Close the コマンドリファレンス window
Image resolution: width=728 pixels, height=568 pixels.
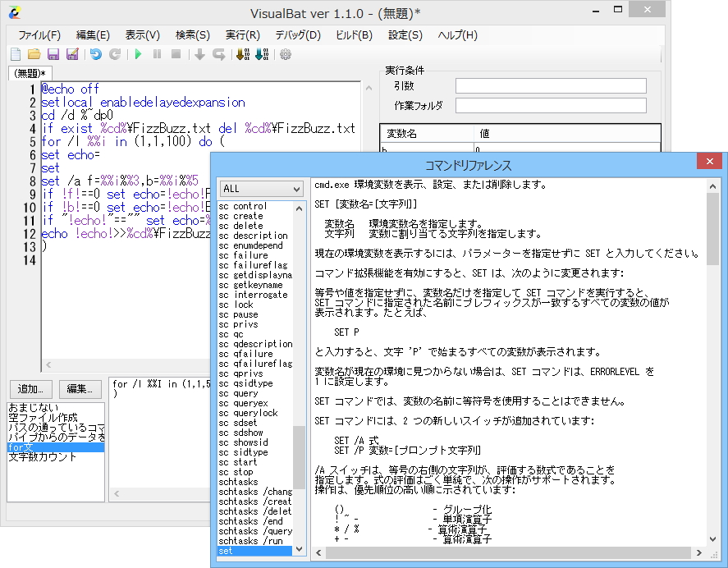click(x=709, y=161)
